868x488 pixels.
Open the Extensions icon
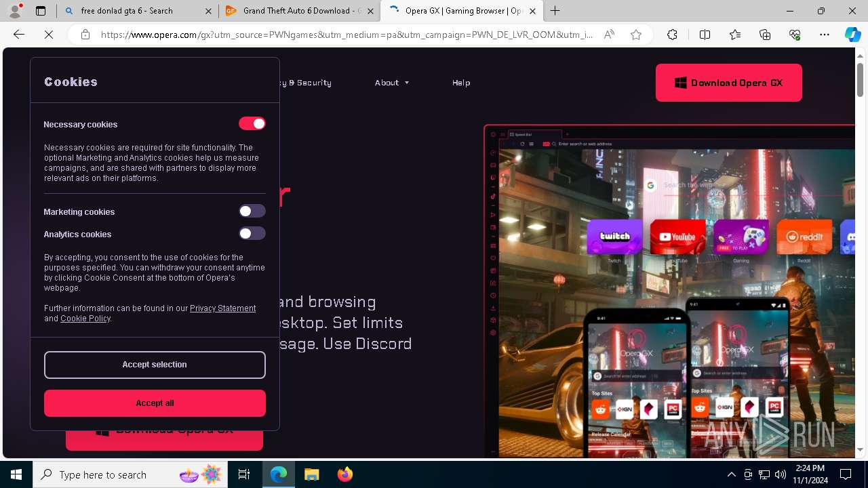point(672,35)
